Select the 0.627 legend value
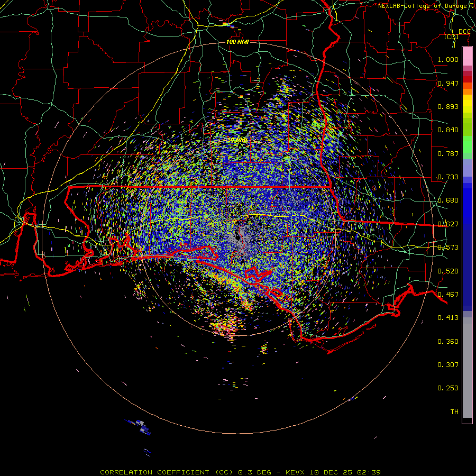The image size is (476, 476). (x=448, y=224)
